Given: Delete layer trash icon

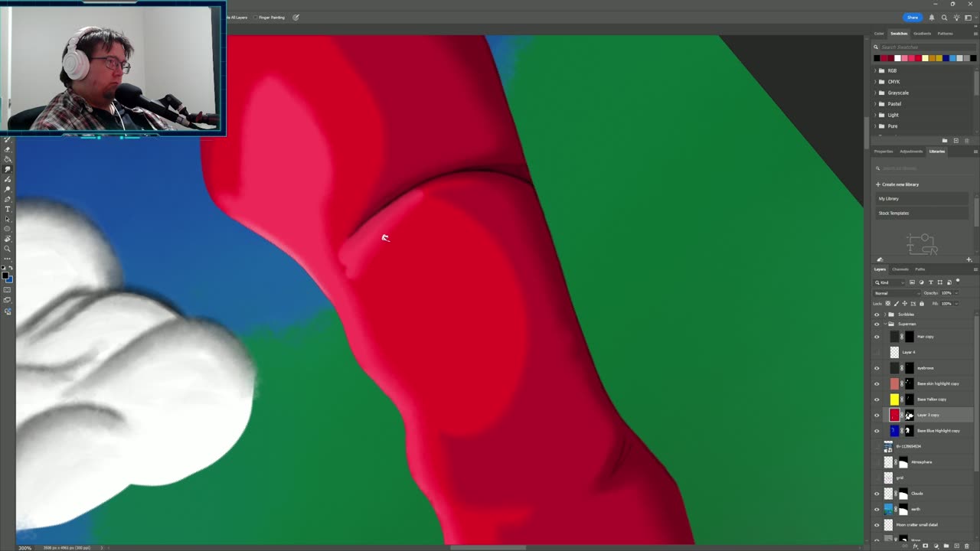Looking at the screenshot, I should tap(966, 546).
